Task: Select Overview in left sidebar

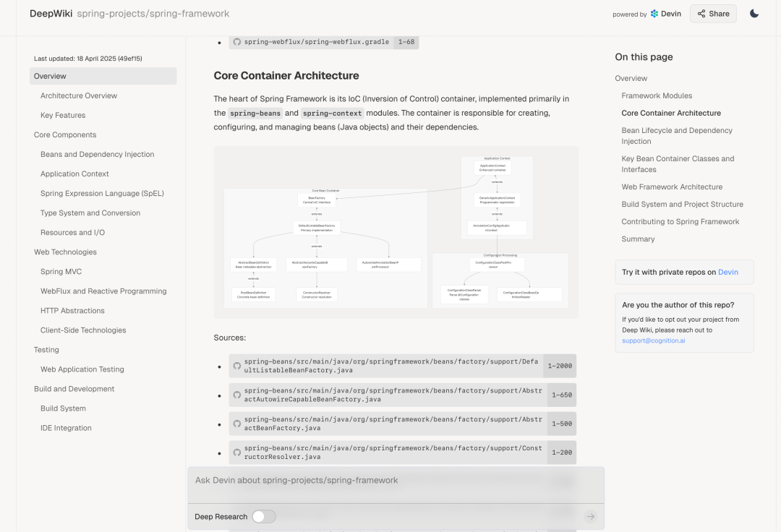Action: pos(103,76)
